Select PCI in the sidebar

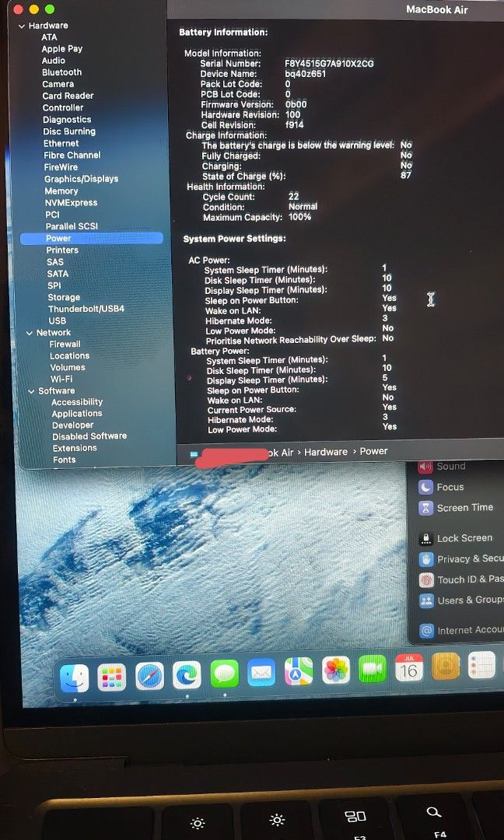pos(52,215)
